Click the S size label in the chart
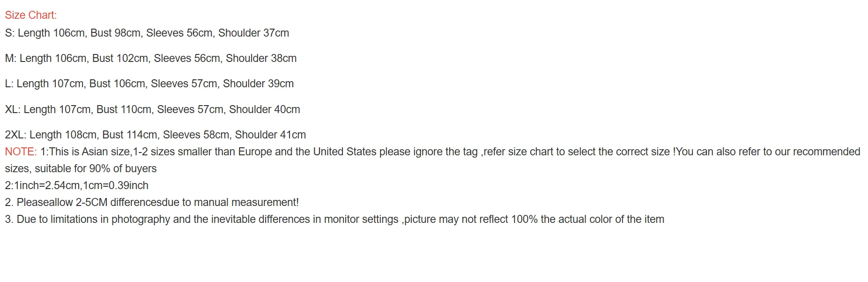 click(9, 33)
